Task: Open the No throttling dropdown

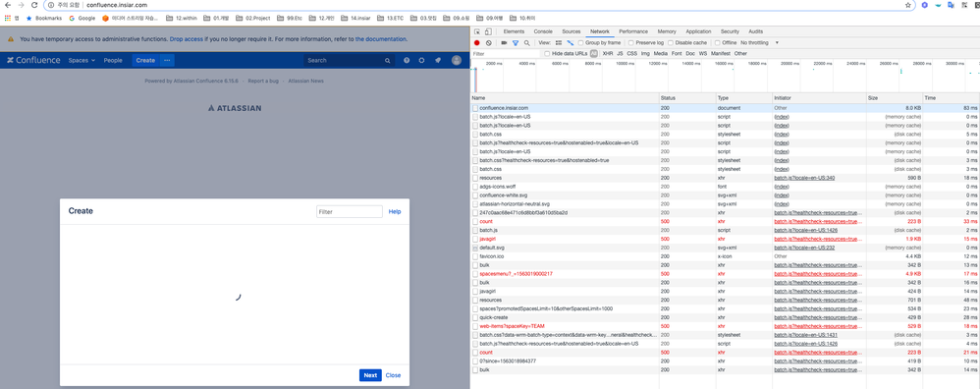Action: click(x=760, y=43)
